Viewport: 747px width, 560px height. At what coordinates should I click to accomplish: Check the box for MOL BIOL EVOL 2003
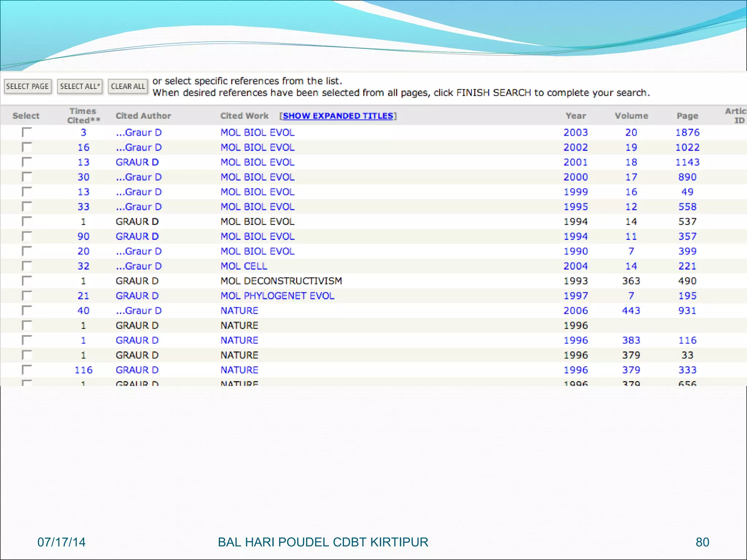click(x=27, y=132)
